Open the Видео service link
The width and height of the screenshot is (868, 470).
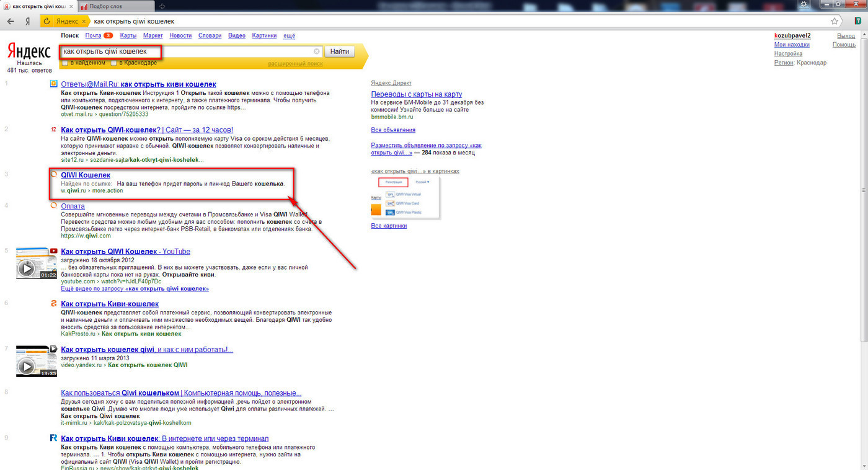pos(237,35)
